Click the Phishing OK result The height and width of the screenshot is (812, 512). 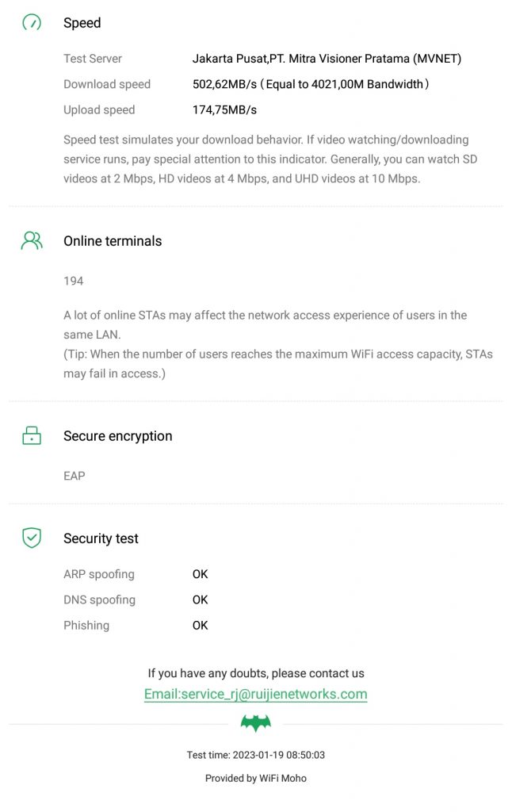point(201,626)
